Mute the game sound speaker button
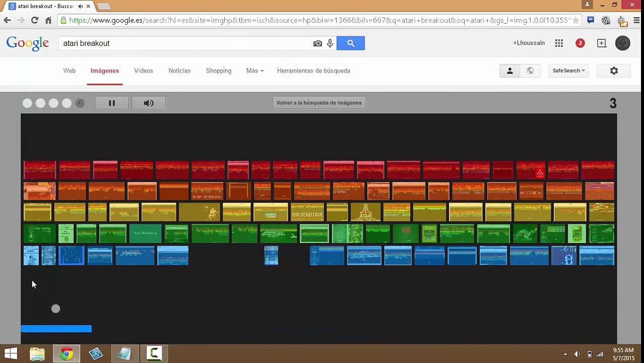The width and height of the screenshot is (644, 363). pyautogui.click(x=149, y=103)
